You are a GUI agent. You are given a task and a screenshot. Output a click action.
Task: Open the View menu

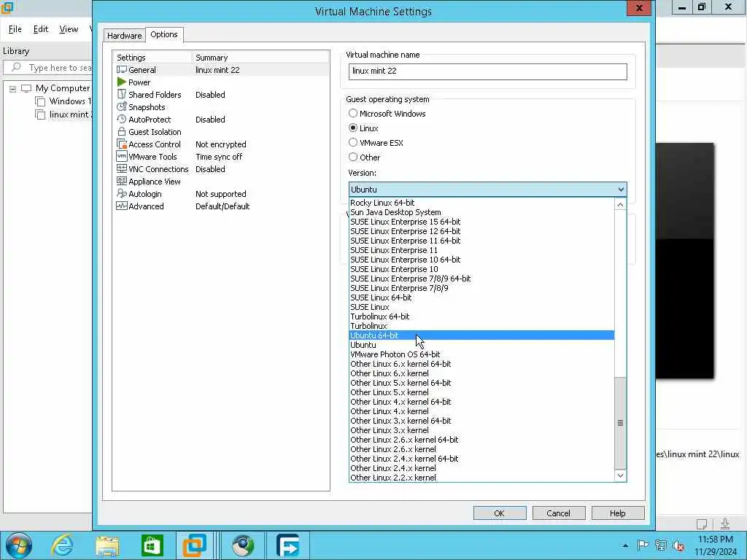(69, 29)
